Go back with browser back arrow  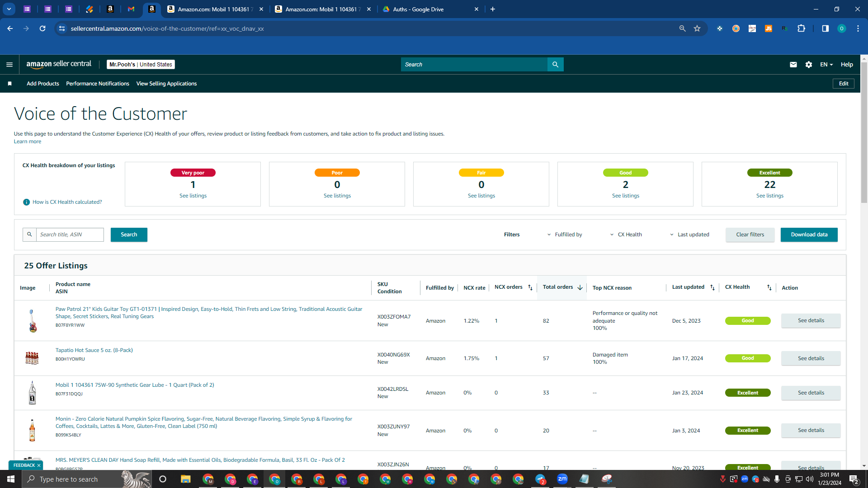10,28
